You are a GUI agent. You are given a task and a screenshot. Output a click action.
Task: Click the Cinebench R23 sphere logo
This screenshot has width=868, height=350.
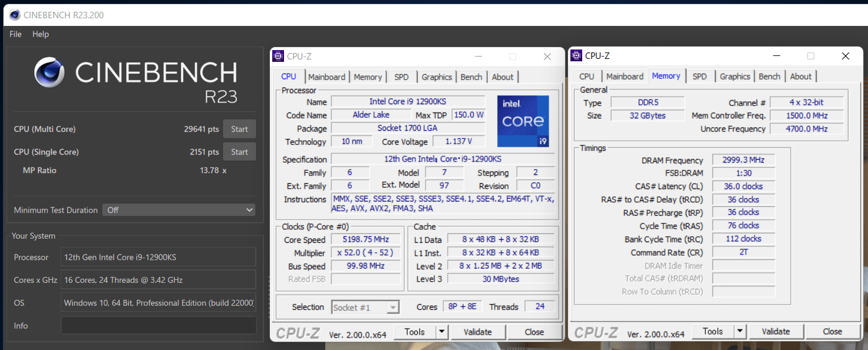point(49,72)
